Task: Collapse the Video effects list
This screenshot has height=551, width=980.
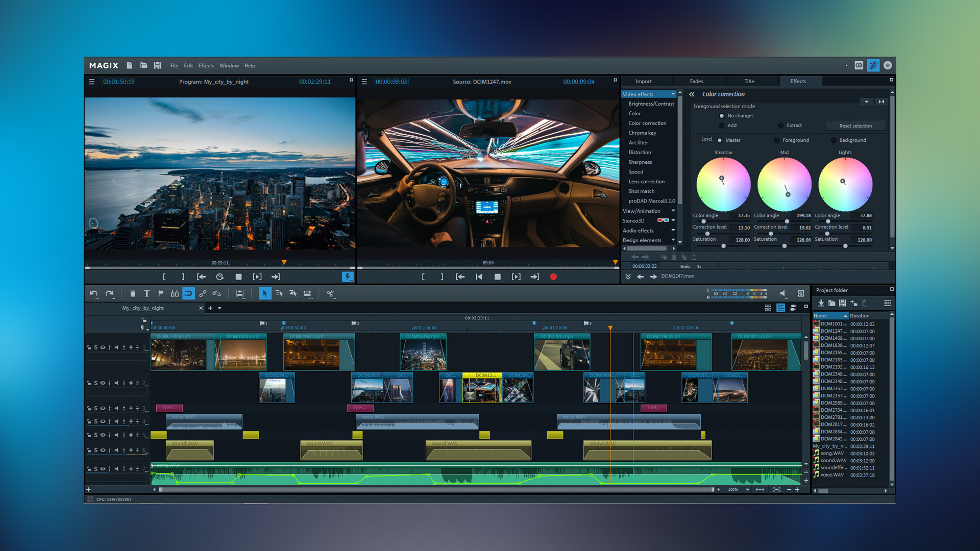Action: coord(673,94)
